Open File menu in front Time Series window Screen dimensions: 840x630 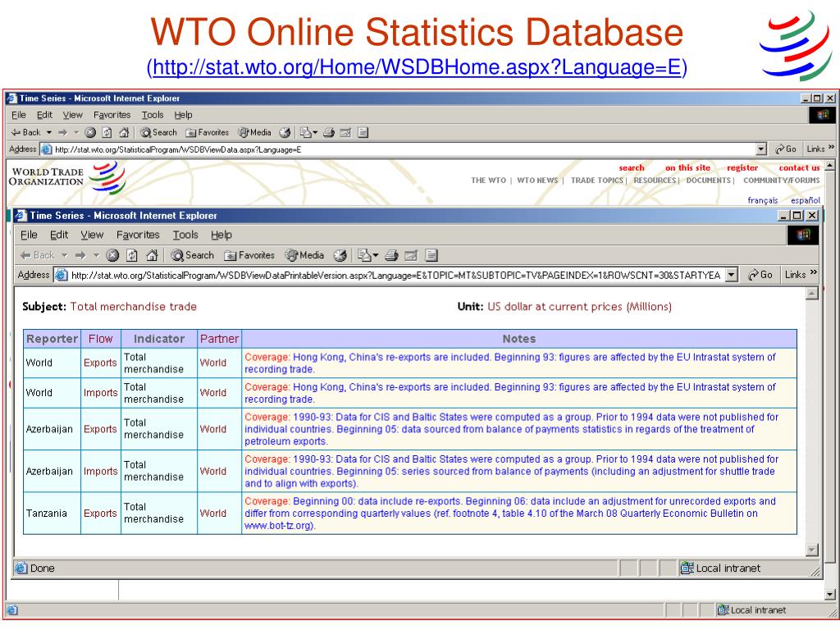tap(29, 235)
